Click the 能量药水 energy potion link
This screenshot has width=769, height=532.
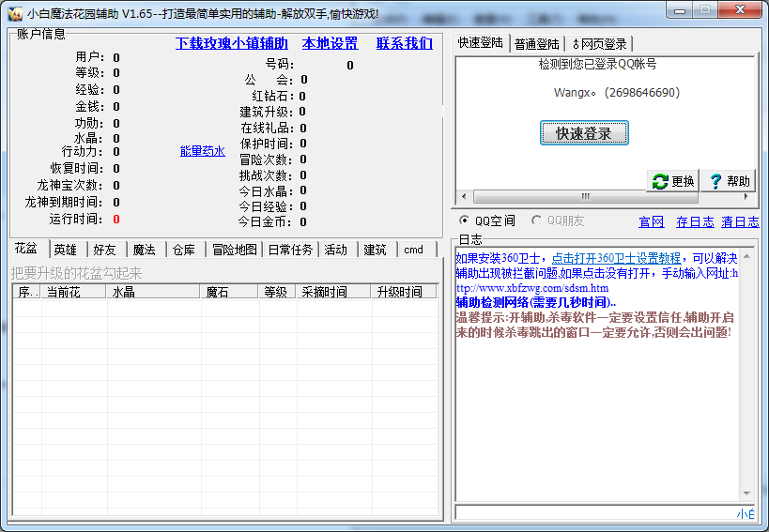(203, 151)
